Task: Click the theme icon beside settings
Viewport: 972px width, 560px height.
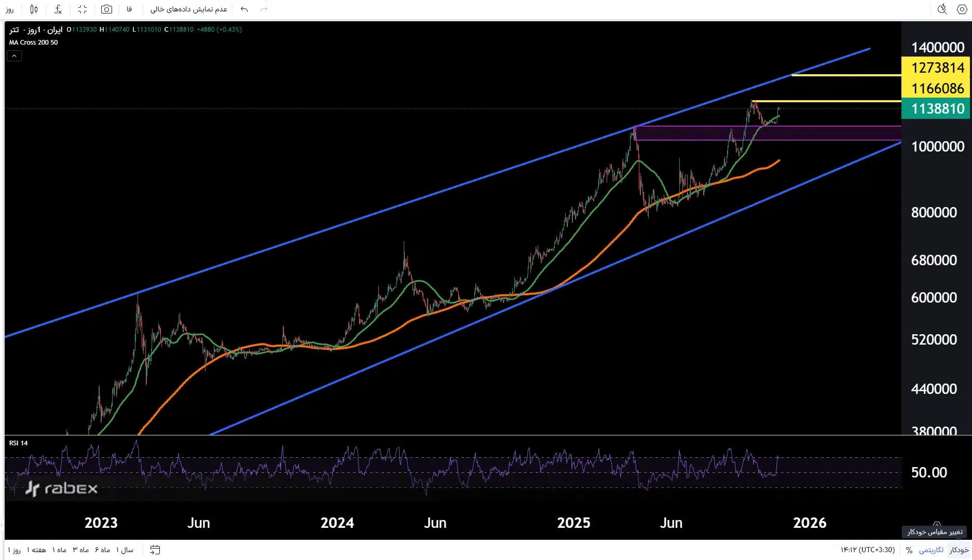Action: click(942, 9)
